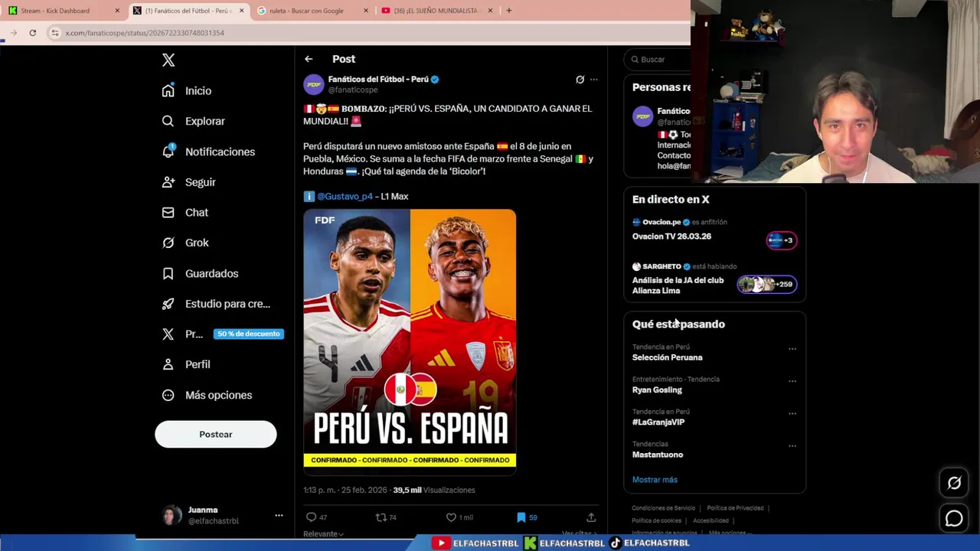This screenshot has width=980, height=551.
Task: Open Inicio home icon
Action: click(x=168, y=90)
